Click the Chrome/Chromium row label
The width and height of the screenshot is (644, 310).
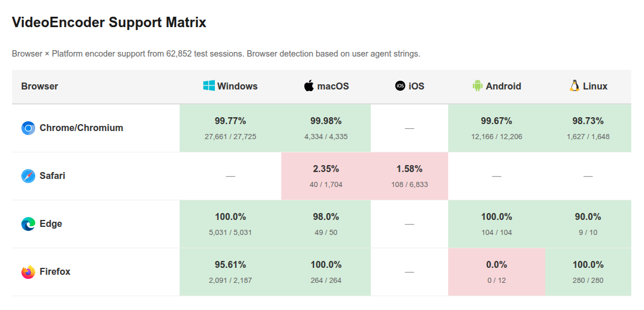[81, 128]
